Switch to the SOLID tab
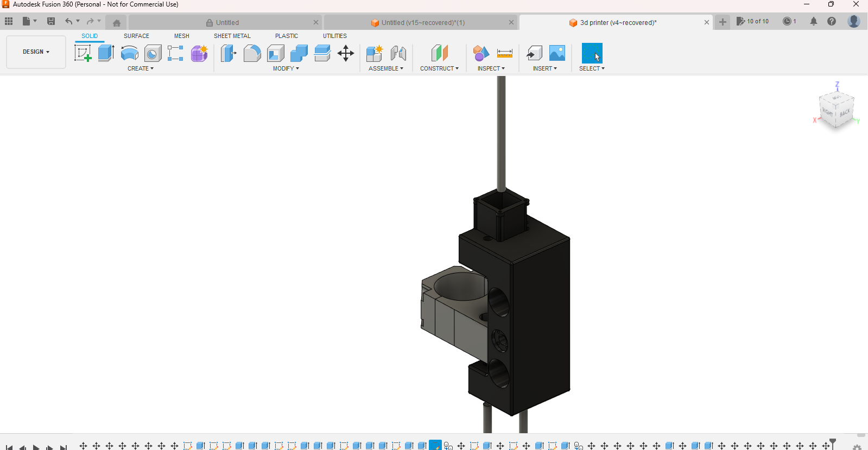 pos(90,36)
